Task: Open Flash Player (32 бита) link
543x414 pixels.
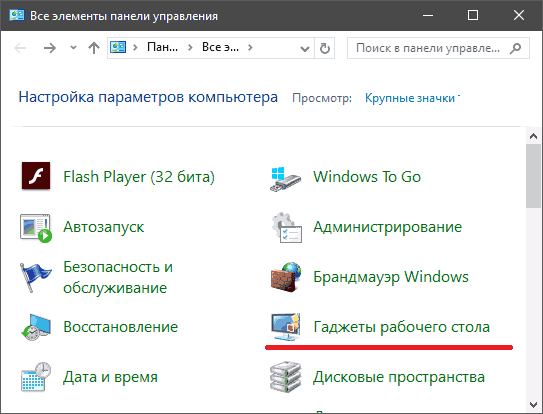Action: pyautogui.click(x=139, y=177)
